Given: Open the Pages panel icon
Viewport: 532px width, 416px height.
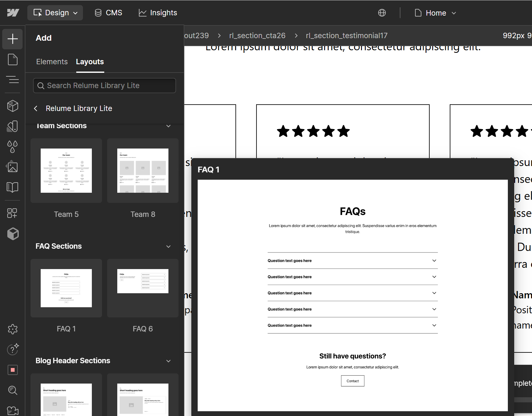Looking at the screenshot, I should 12,59.
